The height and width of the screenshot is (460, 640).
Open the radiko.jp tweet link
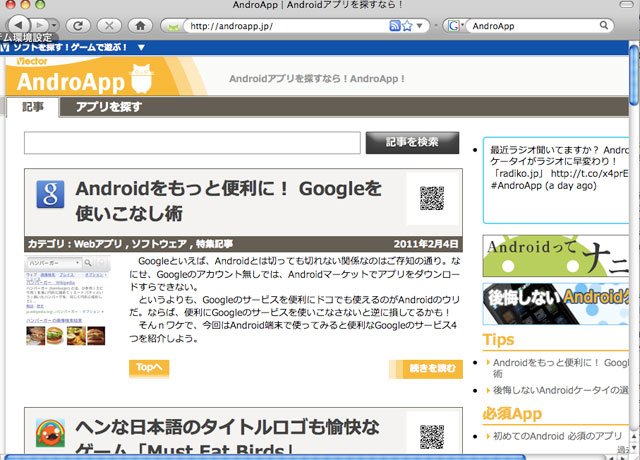coord(589,174)
